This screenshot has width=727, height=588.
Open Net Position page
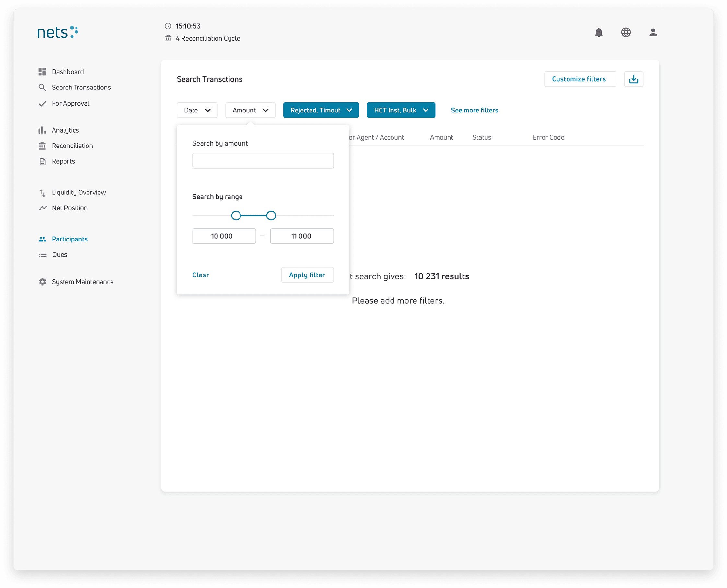coord(69,208)
